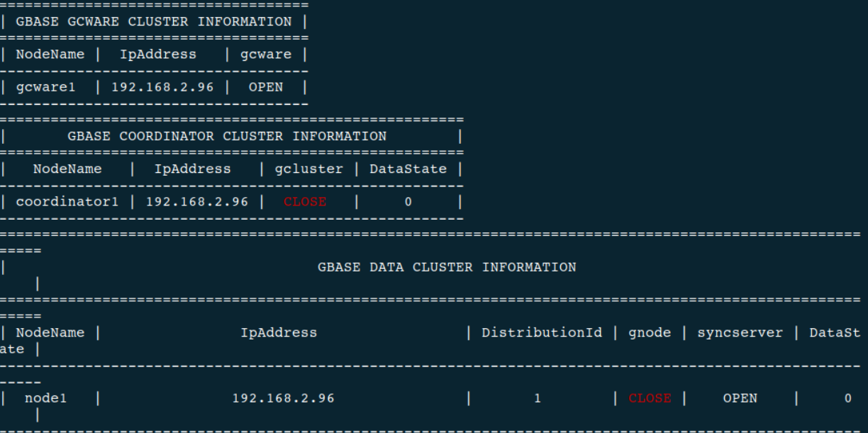Viewport: 868px width, 433px height.
Task: Select the syncserver OPEN status
Action: coord(740,398)
